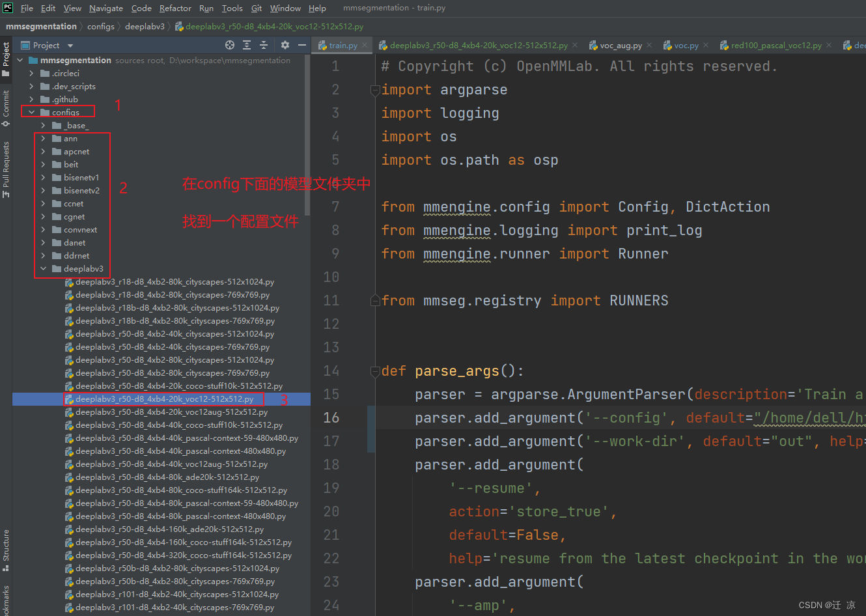Screen dimensions: 866x616
Task: Select deeplabv3_r18-d8_4xb2-80k_cityscapes-512x1024.py file
Action: point(175,281)
